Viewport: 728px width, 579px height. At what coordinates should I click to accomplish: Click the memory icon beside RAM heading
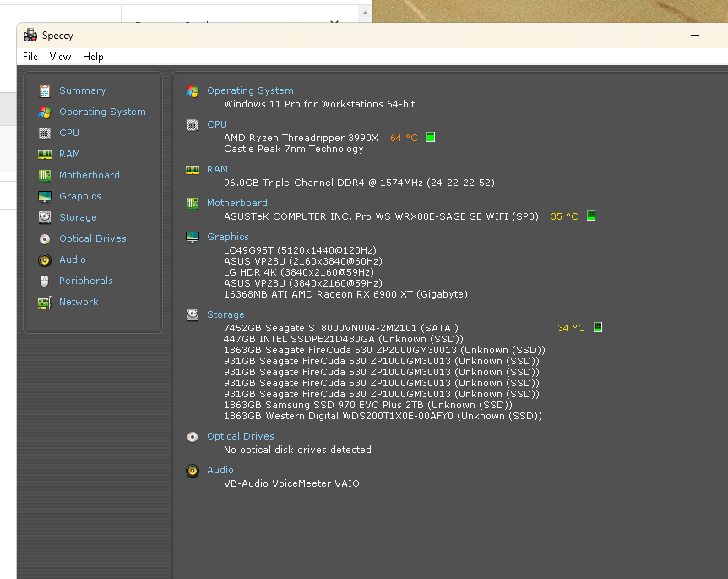[x=193, y=170]
